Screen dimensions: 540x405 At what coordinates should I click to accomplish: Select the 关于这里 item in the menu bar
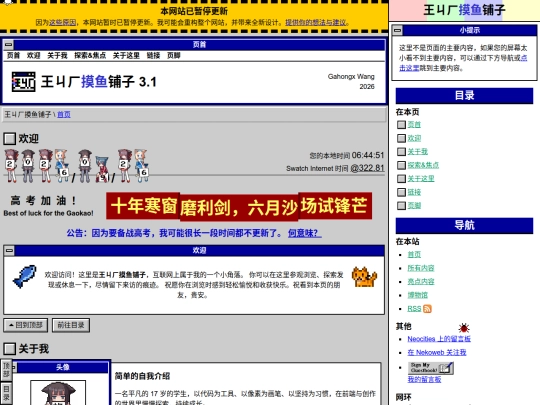(126, 55)
